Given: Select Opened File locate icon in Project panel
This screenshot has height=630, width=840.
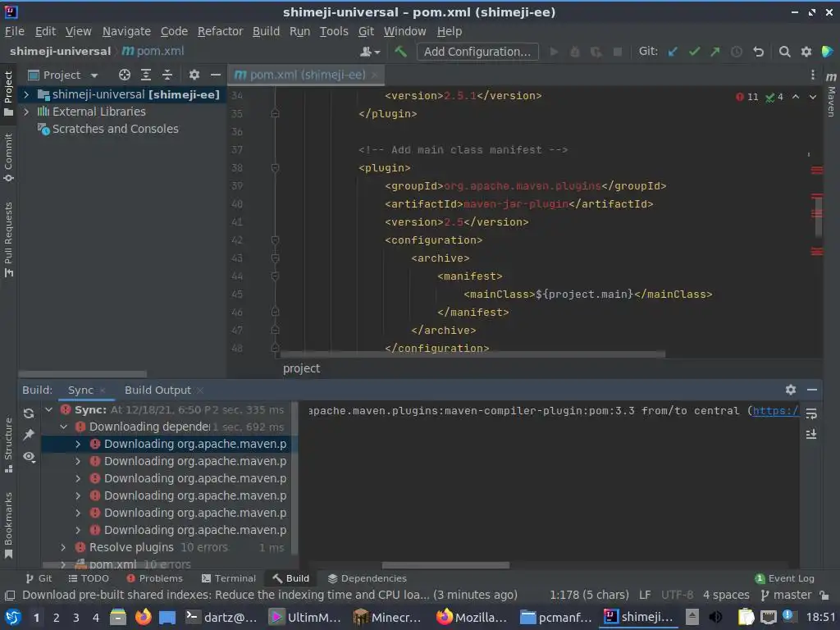Looking at the screenshot, I should [x=125, y=75].
